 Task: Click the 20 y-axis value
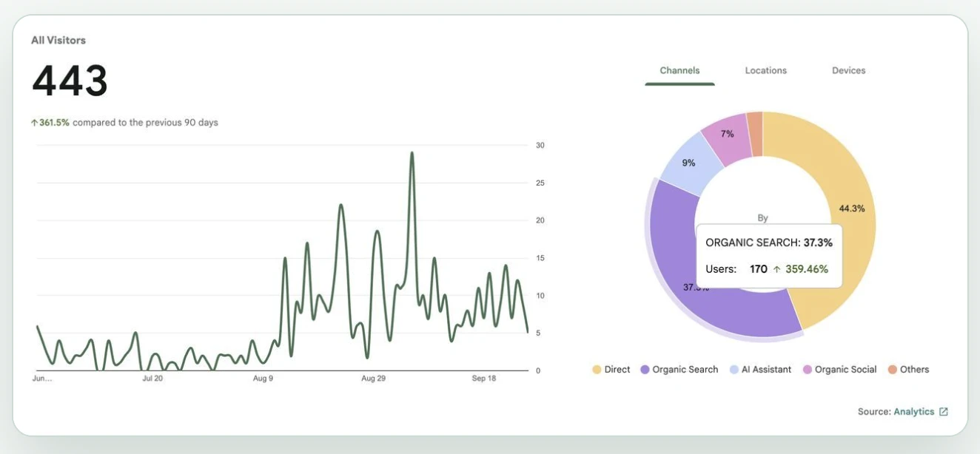(x=540, y=221)
